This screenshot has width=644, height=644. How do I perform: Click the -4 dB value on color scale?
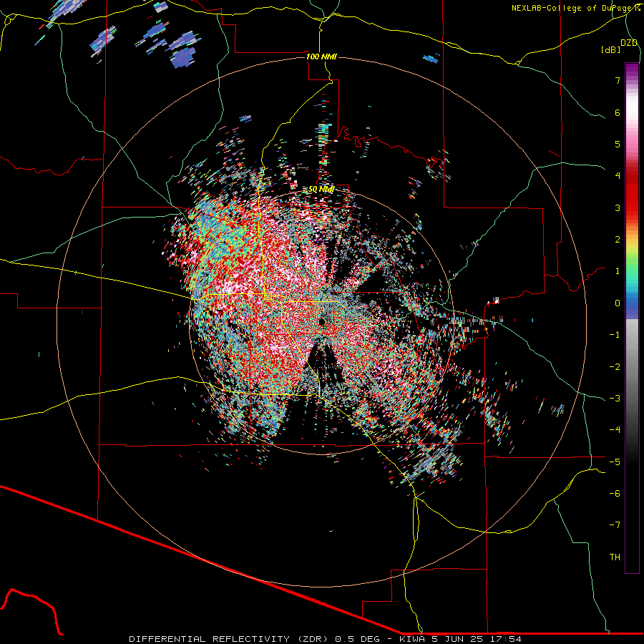click(615, 430)
